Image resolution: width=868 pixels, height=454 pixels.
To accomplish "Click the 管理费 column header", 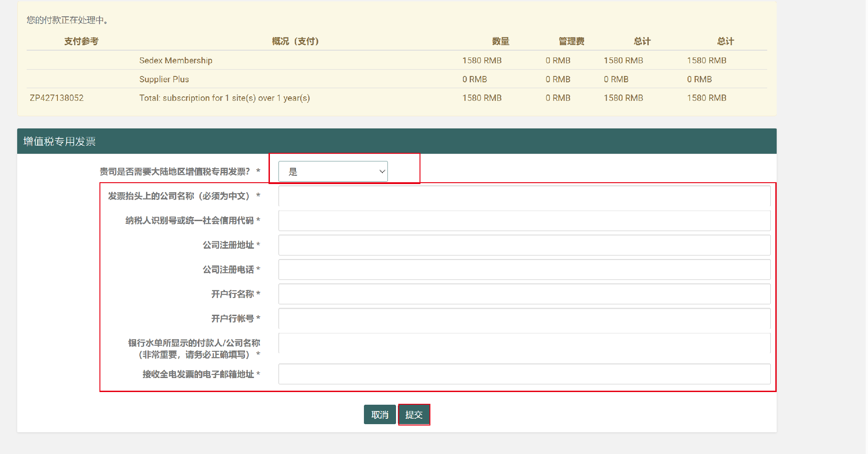I will pyautogui.click(x=571, y=41).
